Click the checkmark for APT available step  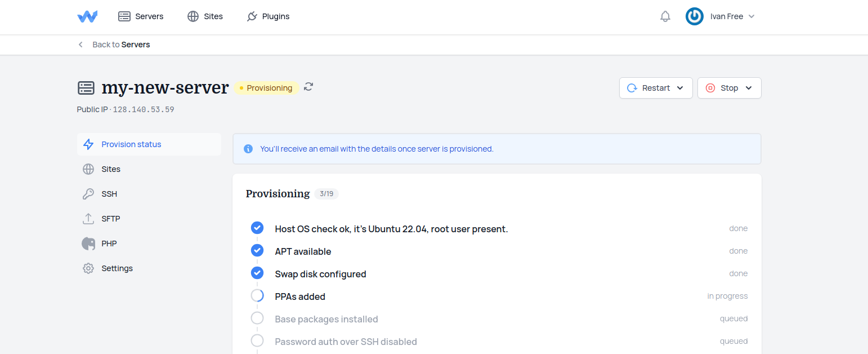click(x=257, y=250)
